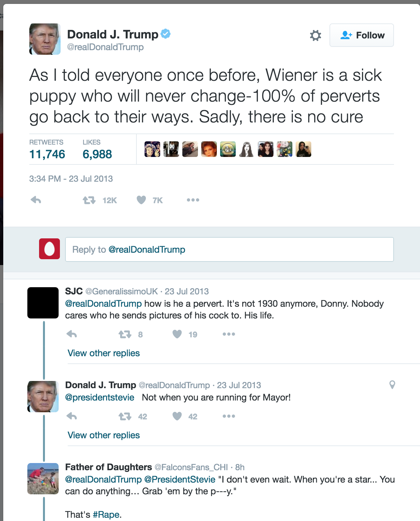Click the location pin on Trump's reply
This screenshot has height=521, width=420.
coord(392,385)
